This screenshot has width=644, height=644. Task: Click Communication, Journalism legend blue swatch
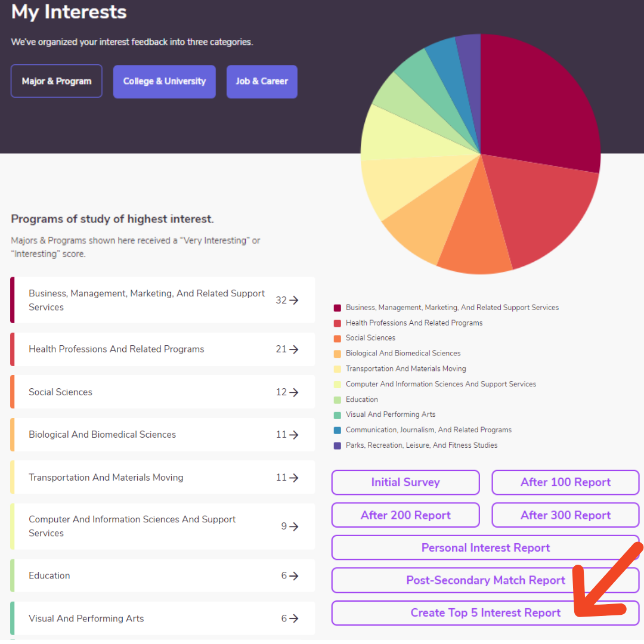(337, 431)
